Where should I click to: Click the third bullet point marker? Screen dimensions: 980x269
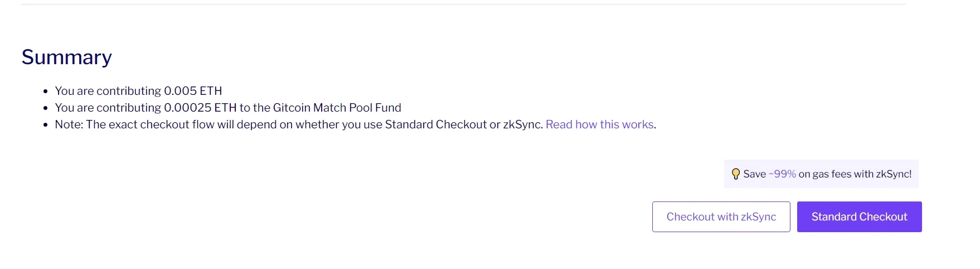pos(46,125)
